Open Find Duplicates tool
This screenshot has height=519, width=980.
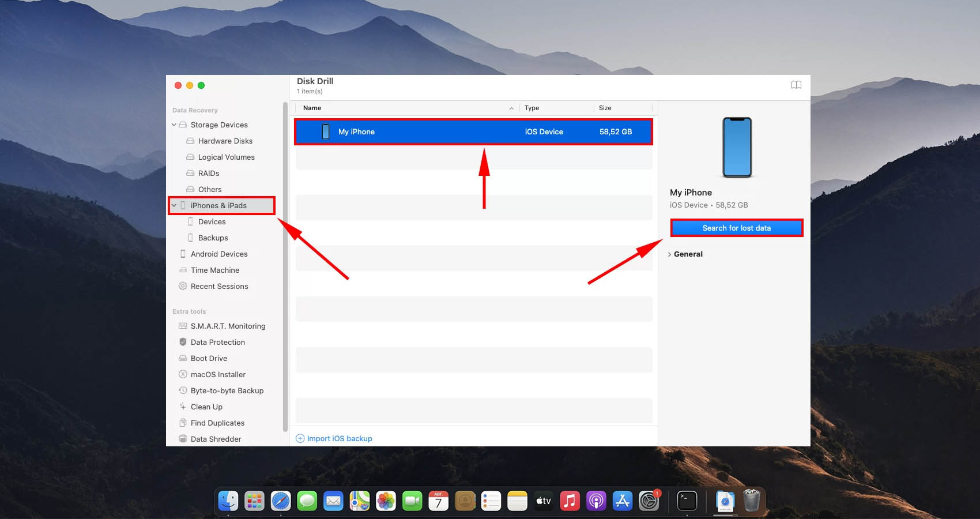point(217,423)
